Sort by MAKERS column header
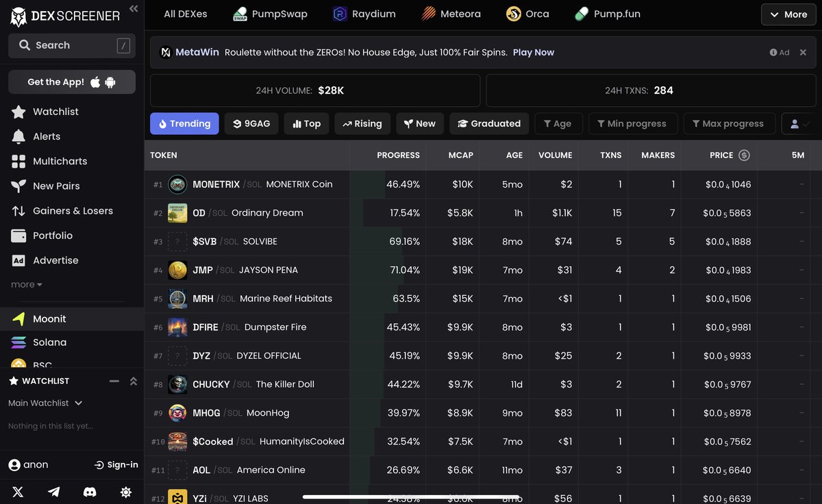The image size is (822, 504). [x=658, y=155]
